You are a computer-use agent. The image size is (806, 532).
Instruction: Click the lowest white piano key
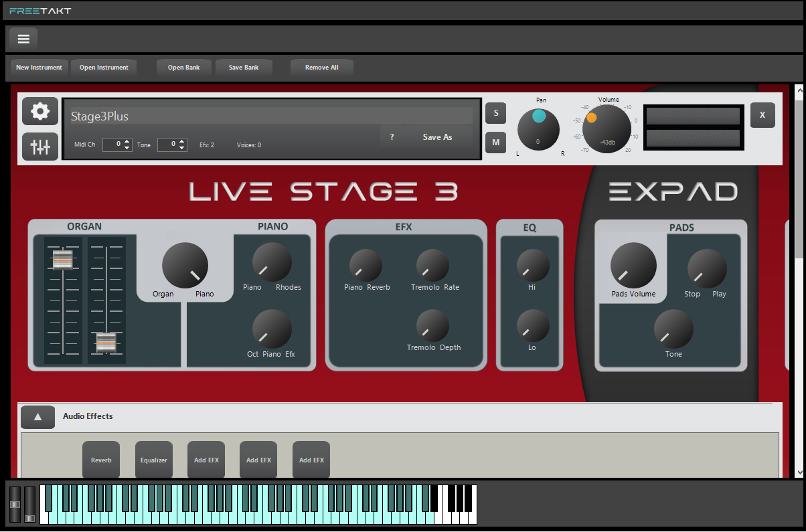tap(44, 517)
